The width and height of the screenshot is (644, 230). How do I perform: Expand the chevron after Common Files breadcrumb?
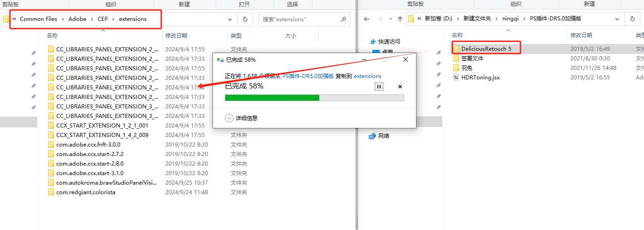[x=63, y=19]
